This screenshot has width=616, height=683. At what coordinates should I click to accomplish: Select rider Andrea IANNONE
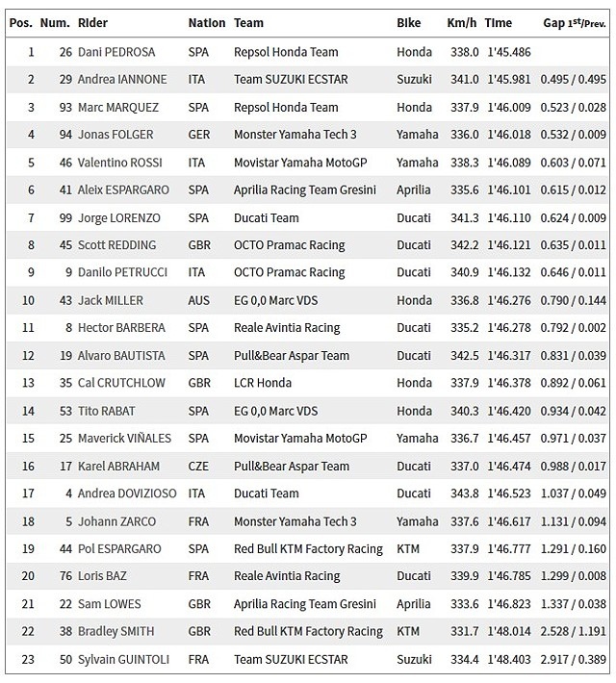click(122, 80)
